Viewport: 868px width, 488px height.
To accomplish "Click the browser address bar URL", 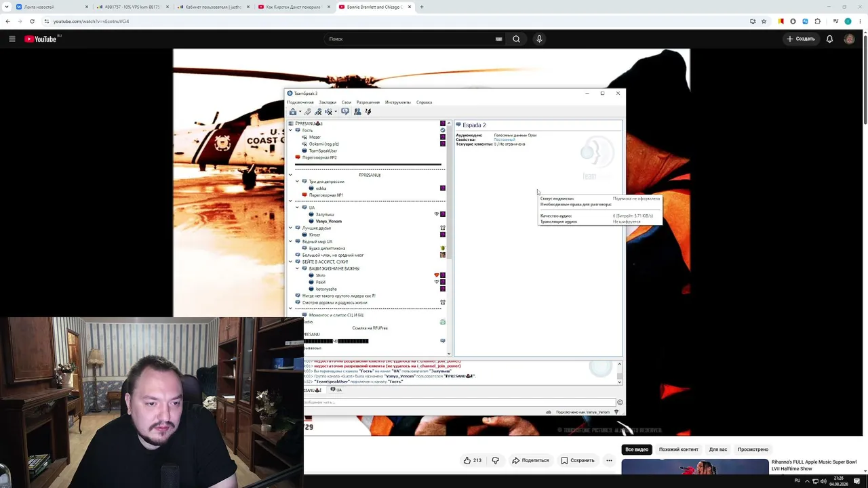I will click(91, 21).
